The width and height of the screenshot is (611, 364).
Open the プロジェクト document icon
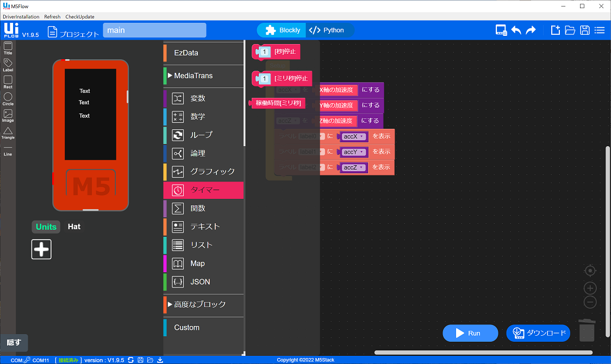[x=52, y=32]
